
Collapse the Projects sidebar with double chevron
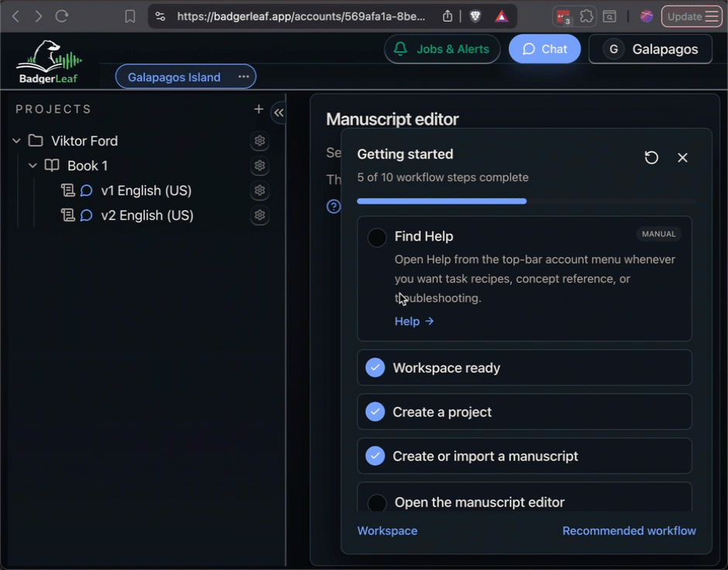pos(279,112)
